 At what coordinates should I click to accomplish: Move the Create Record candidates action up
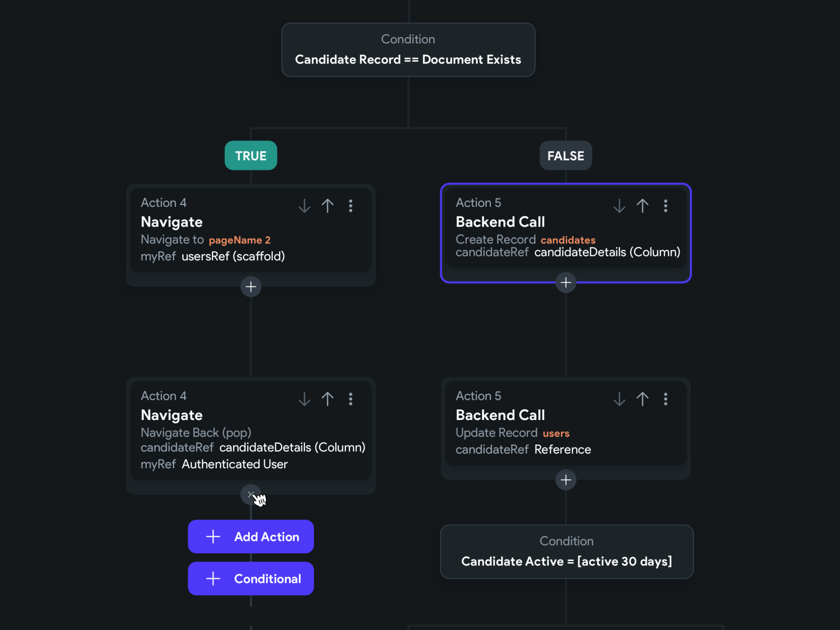point(643,206)
